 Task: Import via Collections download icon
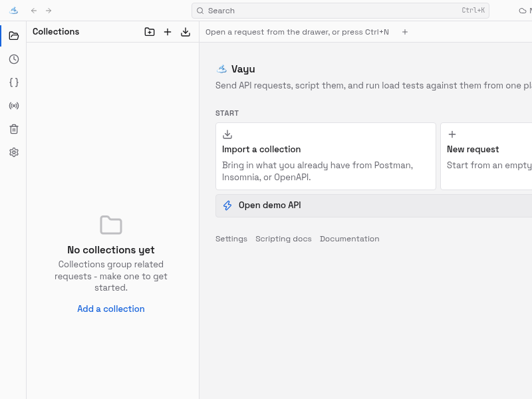click(x=186, y=32)
